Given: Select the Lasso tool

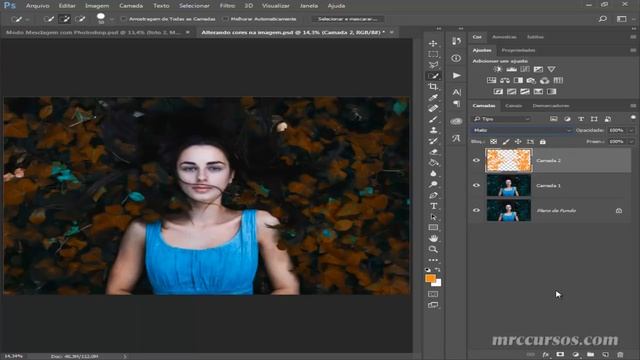Looking at the screenshot, I should [433, 65].
